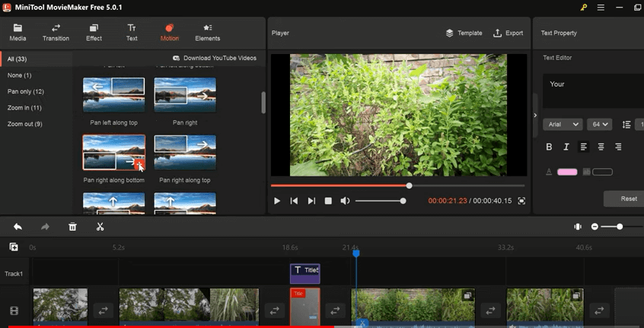Click the upgrade key icon
Viewport: 644px width, 328px height.
pyautogui.click(x=583, y=8)
